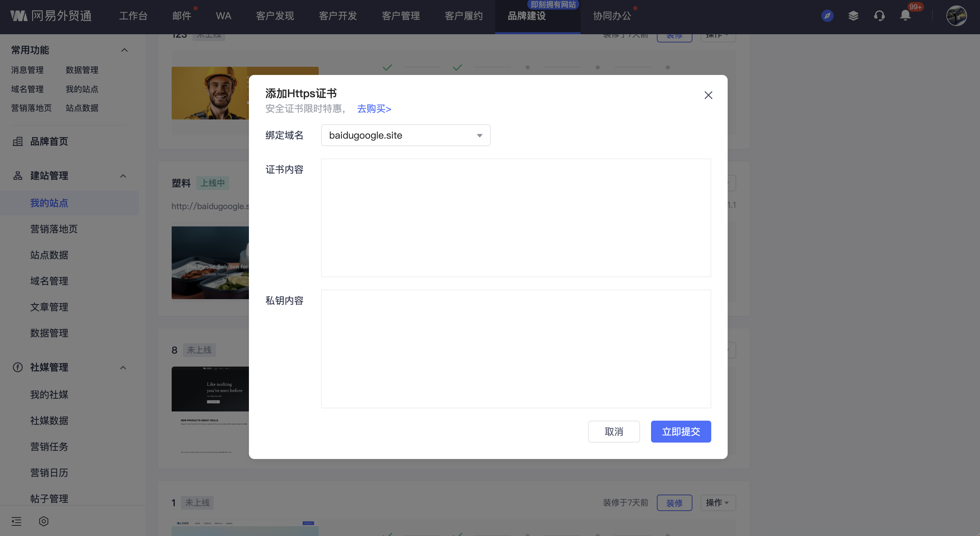The image size is (980, 536).
Task: Collapse the 常用功能 section
Action: pos(124,50)
